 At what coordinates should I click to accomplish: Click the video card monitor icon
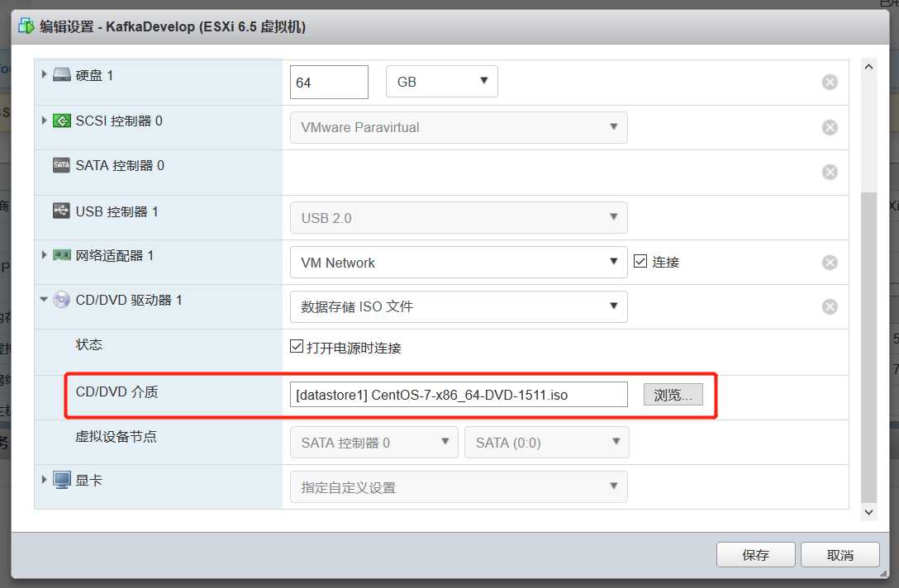point(62,480)
